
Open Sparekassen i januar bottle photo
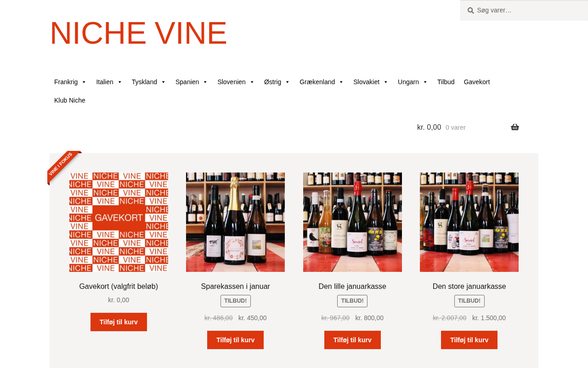point(236,222)
